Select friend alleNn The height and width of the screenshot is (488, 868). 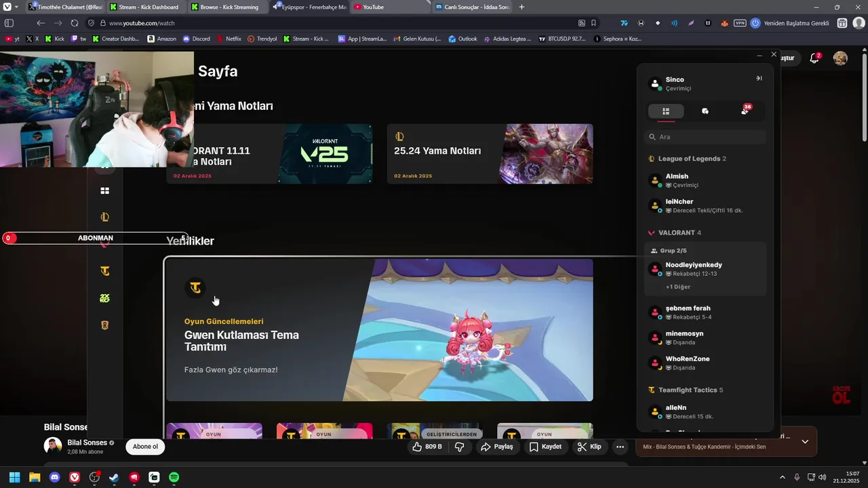(x=705, y=411)
